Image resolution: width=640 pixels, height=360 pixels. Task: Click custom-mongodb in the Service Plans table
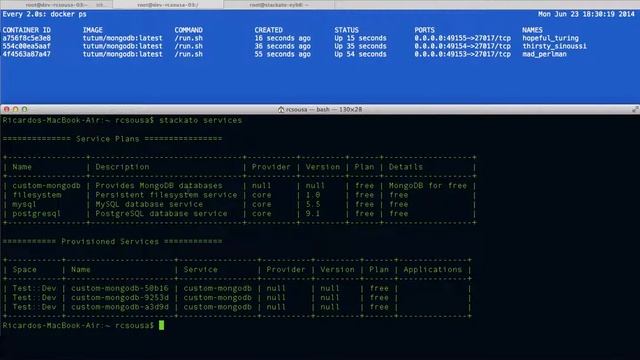pos(47,186)
